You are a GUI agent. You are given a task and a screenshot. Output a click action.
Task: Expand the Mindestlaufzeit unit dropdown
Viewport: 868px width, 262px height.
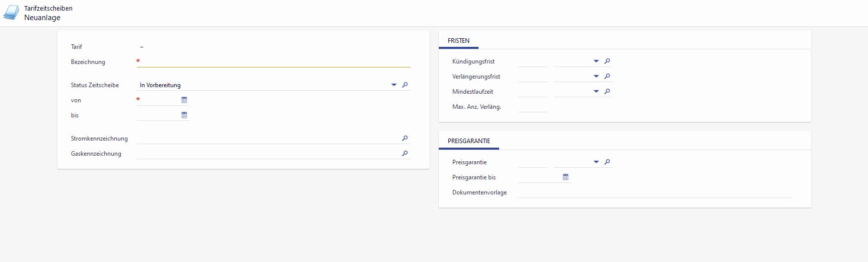[596, 92]
